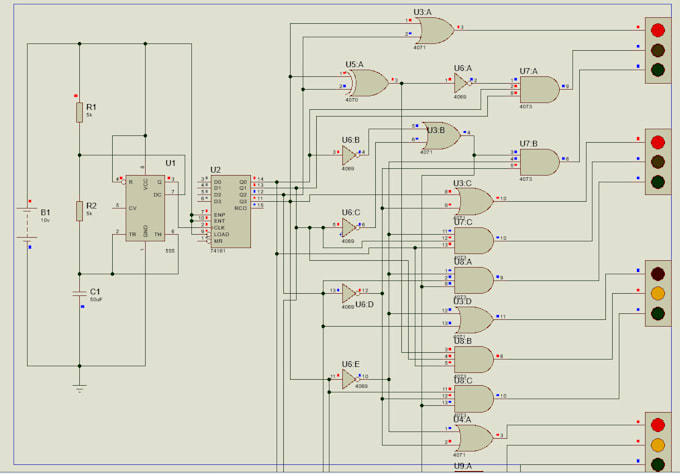This screenshot has width=680, height=474.
Task: Click the "ENP" pin label on U2
Action: click(219, 215)
